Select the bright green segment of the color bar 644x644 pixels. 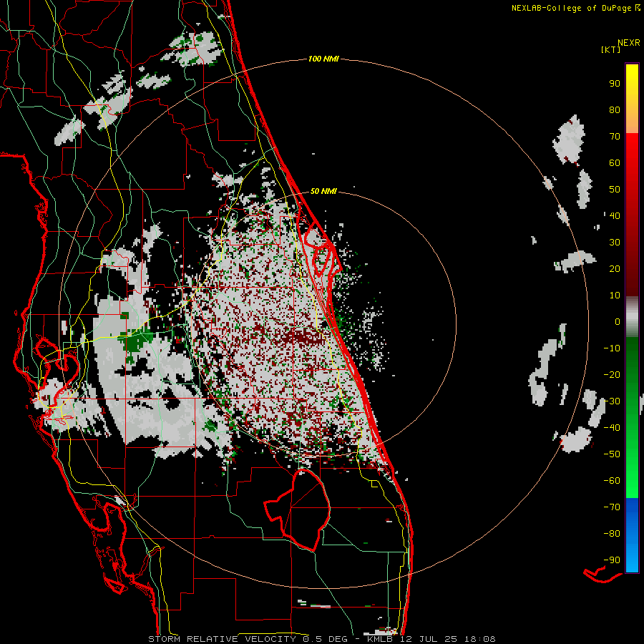click(632, 417)
